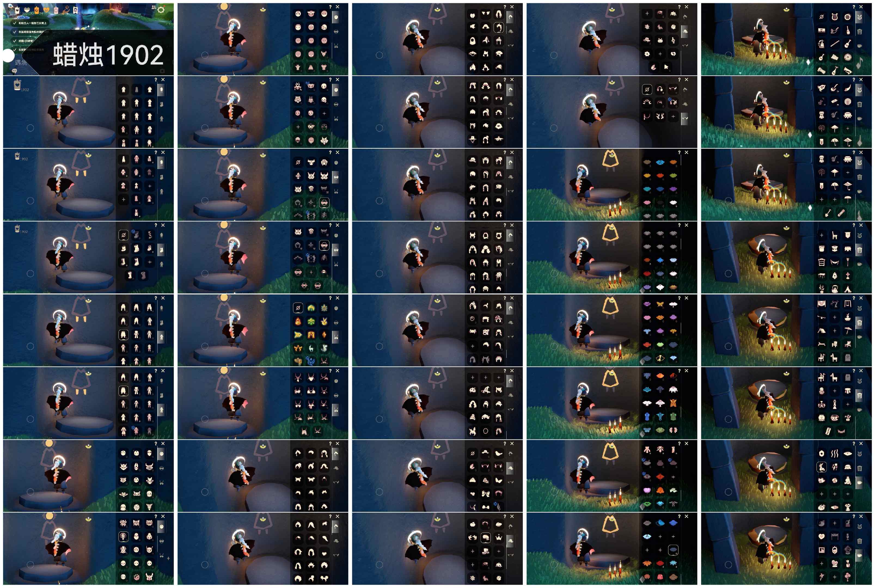
Task: Open the settings gear in game HUD
Action: tap(161, 10)
